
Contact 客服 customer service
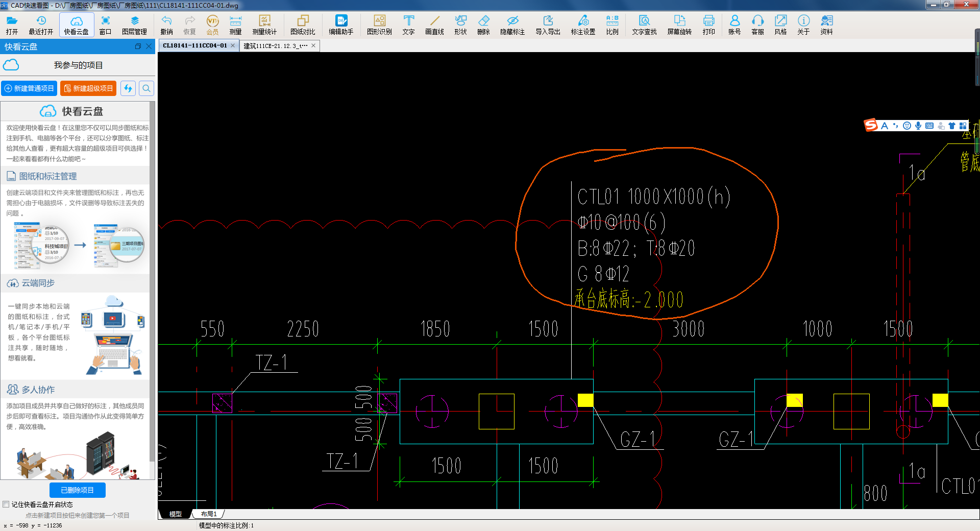pos(757,25)
